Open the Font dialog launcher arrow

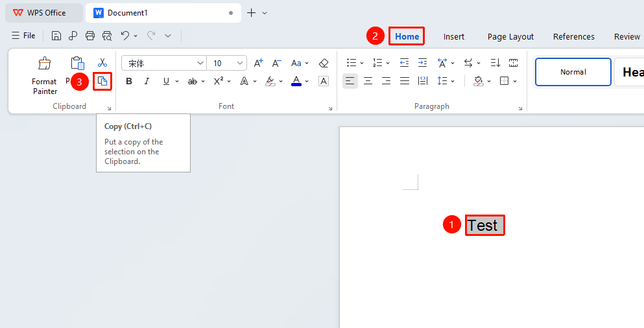(330, 108)
